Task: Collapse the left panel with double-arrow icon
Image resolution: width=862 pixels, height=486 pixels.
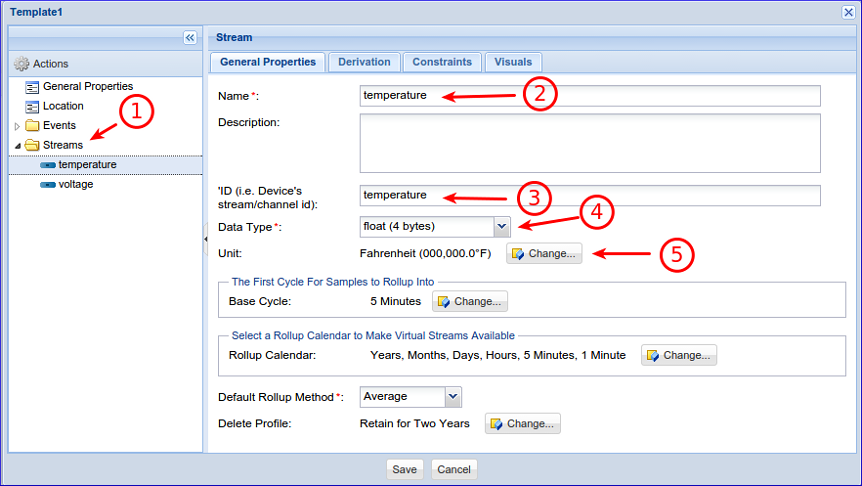Action: tap(190, 37)
